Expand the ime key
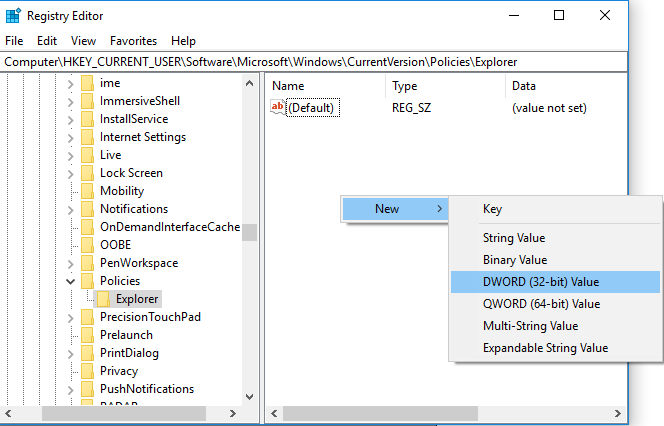This screenshot has width=664, height=426. [x=70, y=84]
